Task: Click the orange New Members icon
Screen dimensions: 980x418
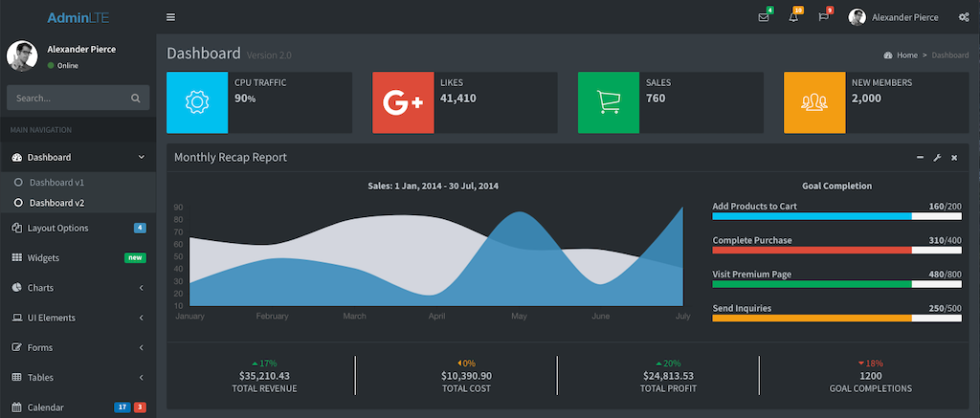Action: click(x=814, y=101)
